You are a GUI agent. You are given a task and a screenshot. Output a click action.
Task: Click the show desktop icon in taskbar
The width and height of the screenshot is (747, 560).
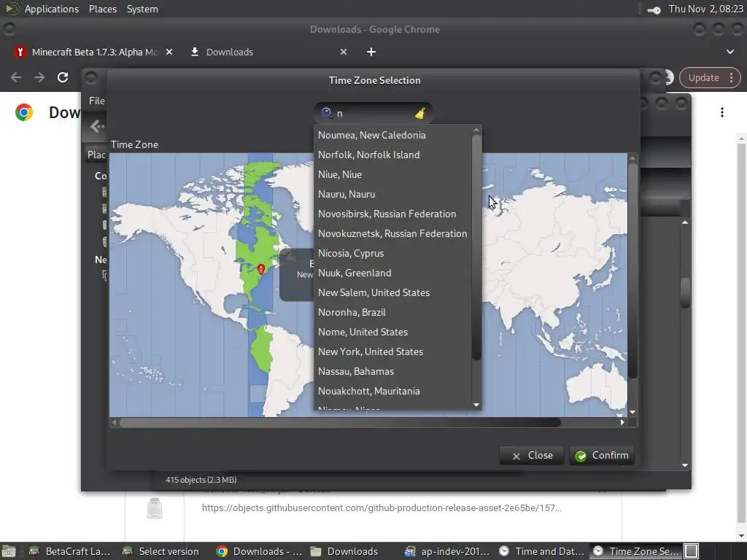(9, 551)
